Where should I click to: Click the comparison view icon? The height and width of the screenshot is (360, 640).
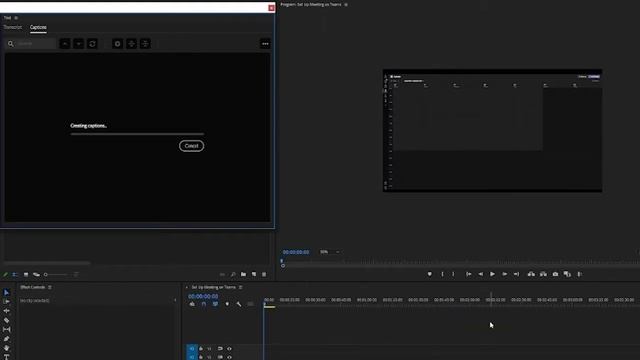tap(567, 274)
